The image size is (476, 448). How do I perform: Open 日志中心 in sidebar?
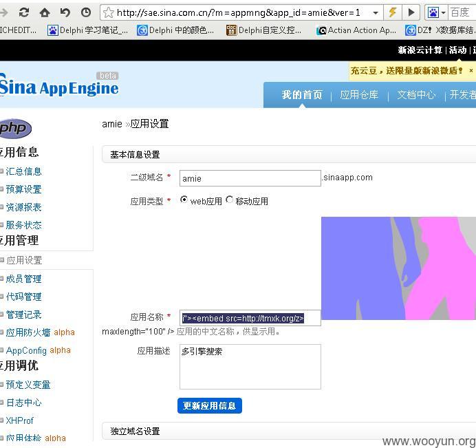(23, 403)
